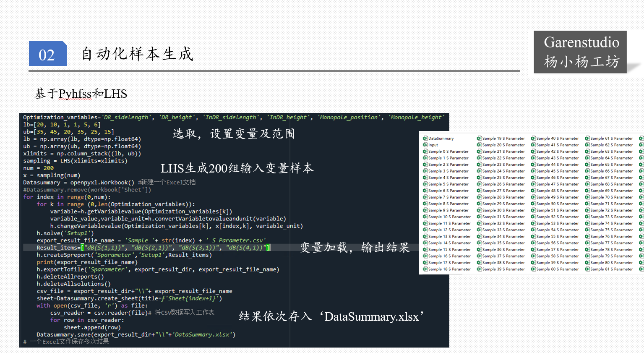644x353 pixels.
Task: Click the num = 200 code line
Action: (x=38, y=168)
